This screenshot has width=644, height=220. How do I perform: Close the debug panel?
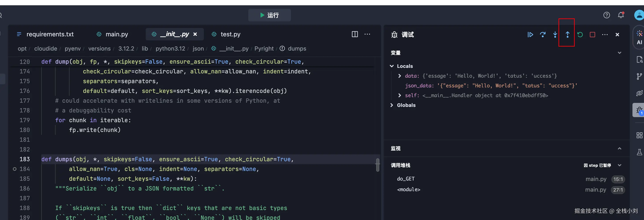[x=617, y=34]
